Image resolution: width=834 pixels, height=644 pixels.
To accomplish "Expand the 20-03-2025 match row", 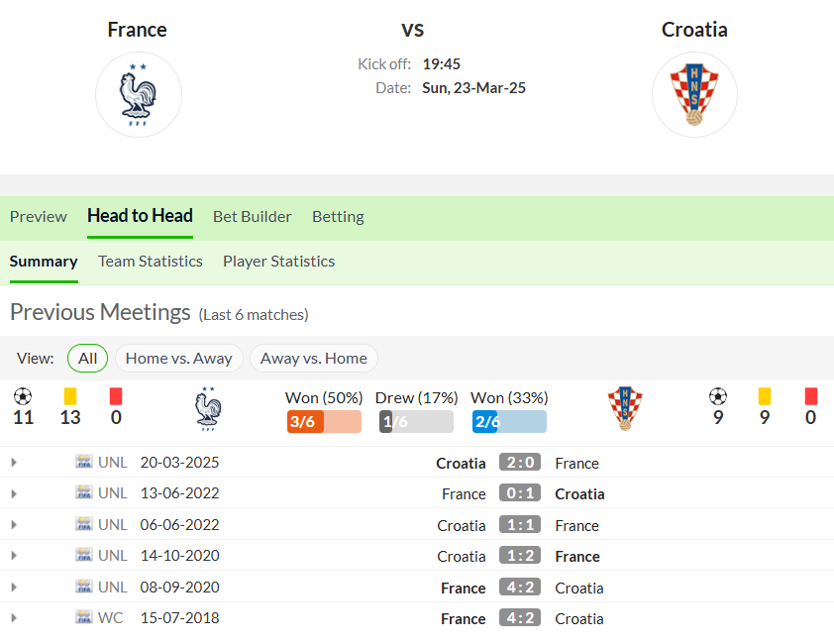I will 14,462.
